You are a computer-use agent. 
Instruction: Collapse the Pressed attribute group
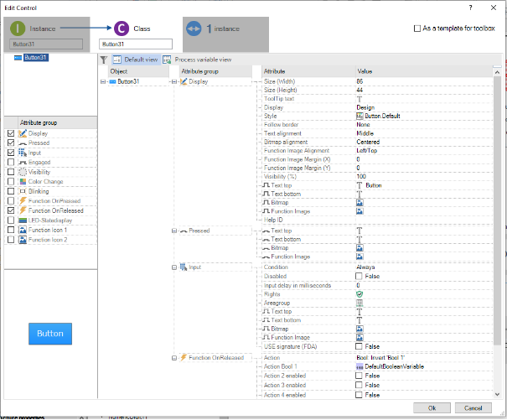click(174, 231)
